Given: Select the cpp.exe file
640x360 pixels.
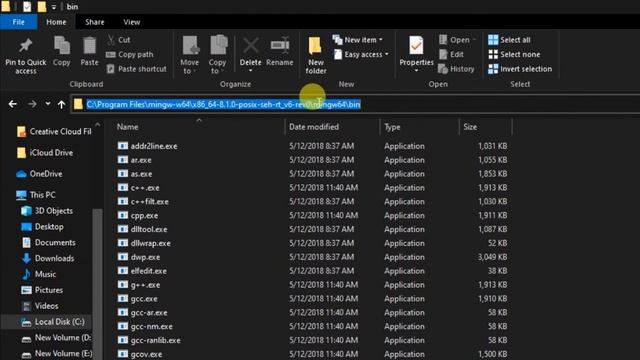Looking at the screenshot, I should (x=138, y=216).
